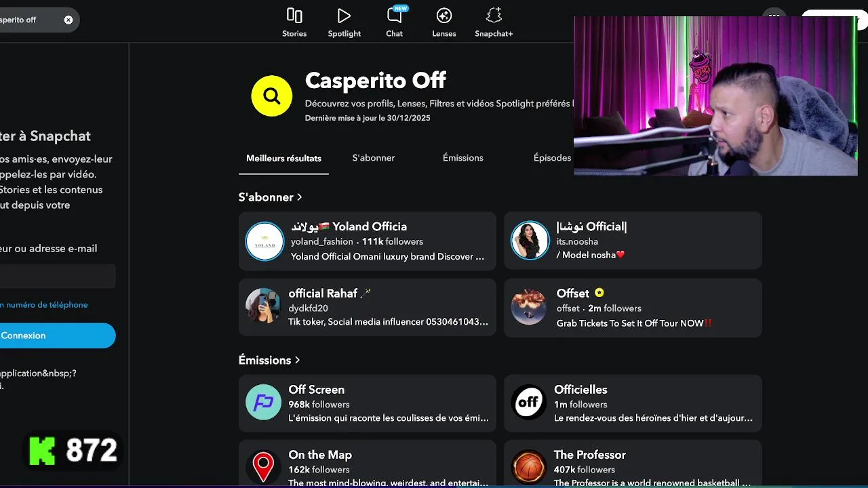The image size is (868, 488).
Task: Open its.noosha profile avatar
Action: [530, 241]
